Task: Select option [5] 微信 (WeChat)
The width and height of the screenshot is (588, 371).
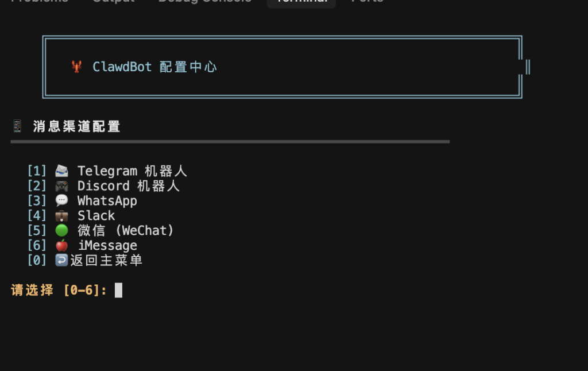Action: coord(126,230)
